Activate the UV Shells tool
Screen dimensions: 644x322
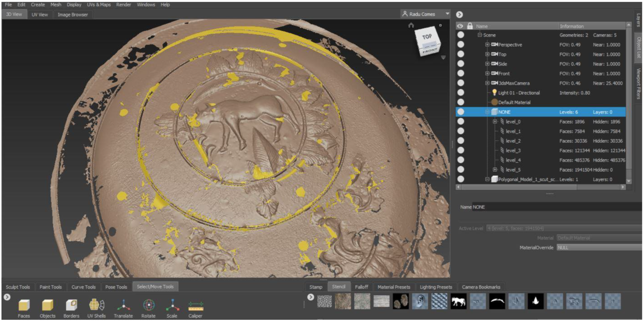[96, 305]
